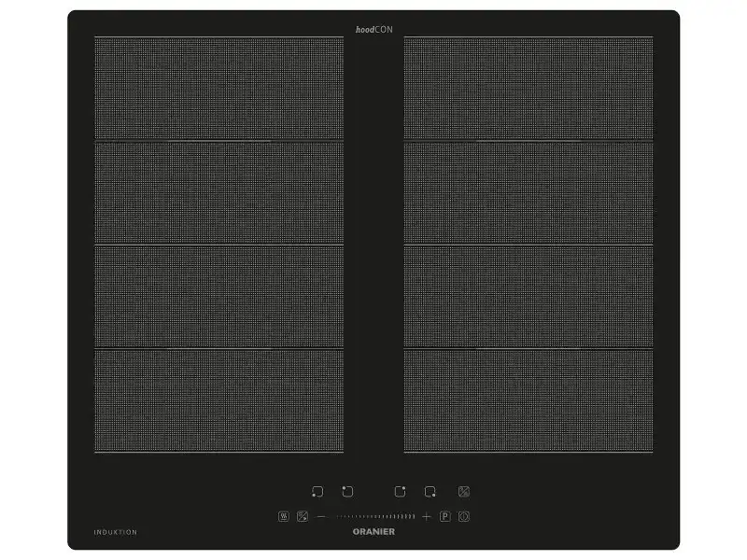Select the front-left cooking zone icon

317,492
